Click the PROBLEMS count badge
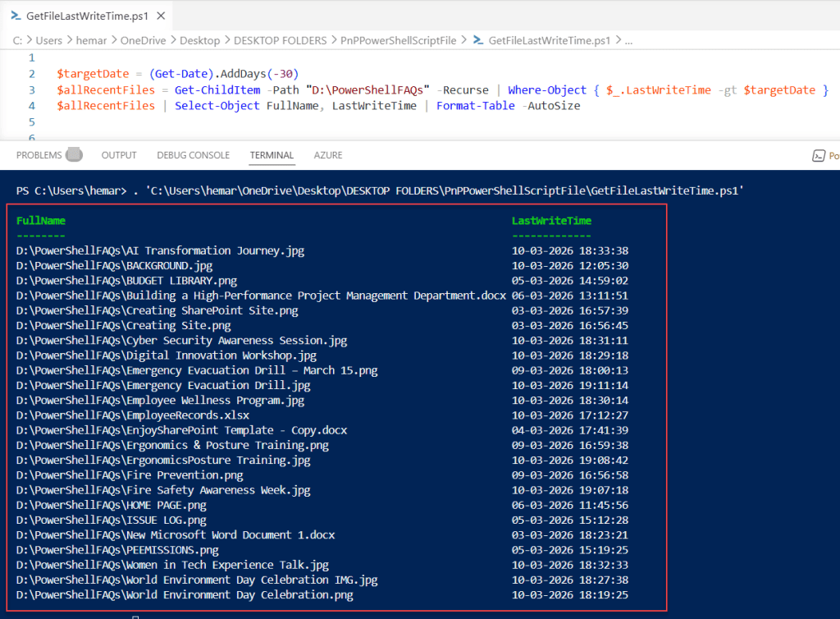Screen dimensions: 840x619 [73, 154]
